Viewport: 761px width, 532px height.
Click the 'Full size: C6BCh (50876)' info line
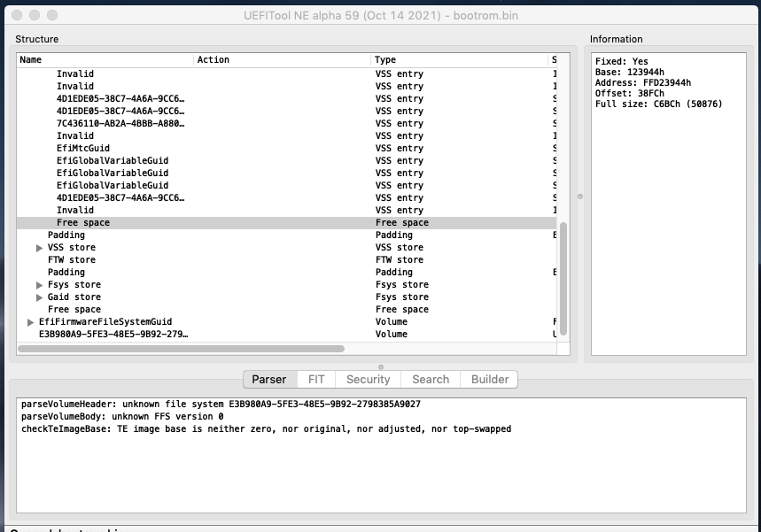point(658,104)
